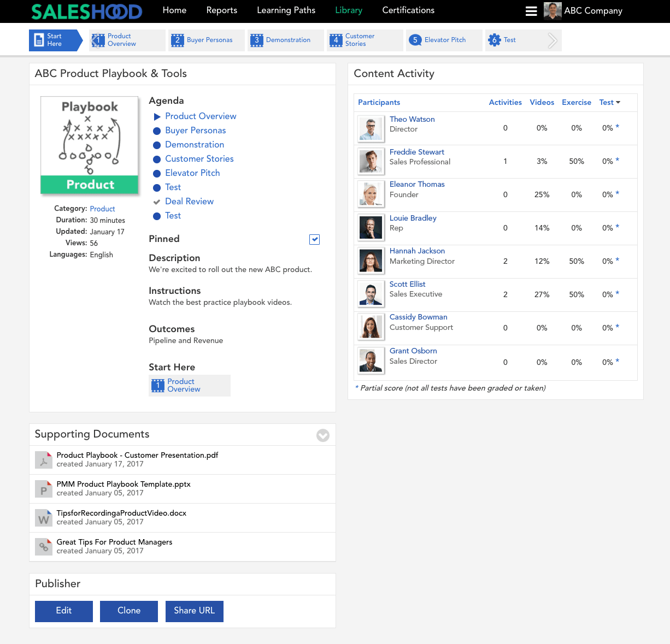
Task: Open Grant Osborn's name link
Action: (413, 351)
